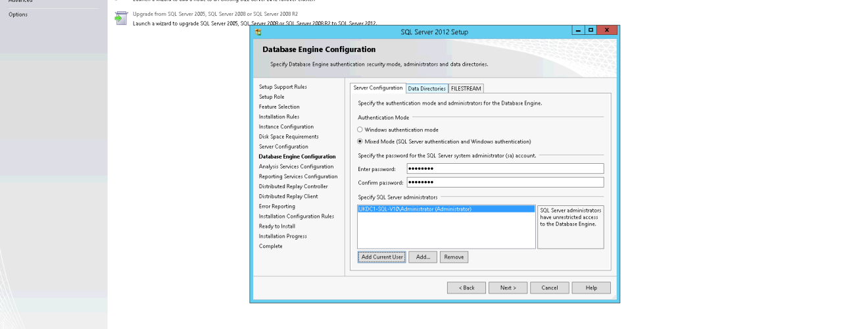Image resolution: width=868 pixels, height=329 pixels.
Task: Click the SQL Server Setup title bar icon
Action: pos(258,32)
